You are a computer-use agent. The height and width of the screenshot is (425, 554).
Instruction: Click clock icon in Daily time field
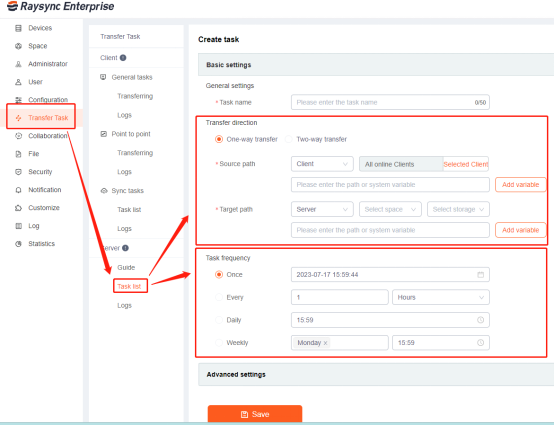click(481, 320)
